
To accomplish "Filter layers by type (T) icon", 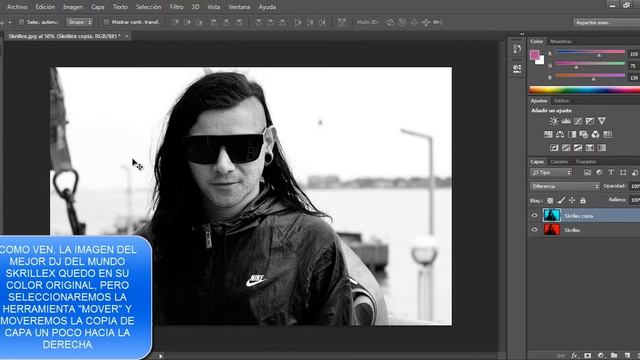I will click(x=611, y=173).
